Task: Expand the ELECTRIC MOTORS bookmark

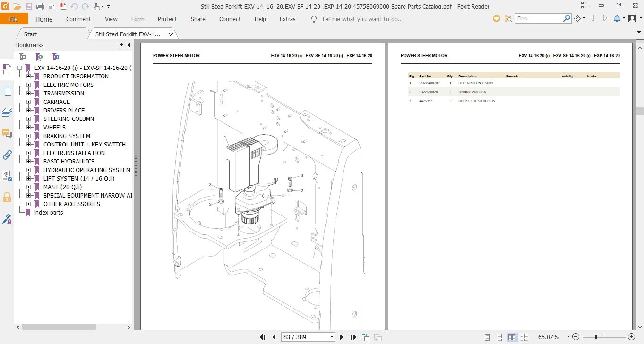Action: (29, 85)
